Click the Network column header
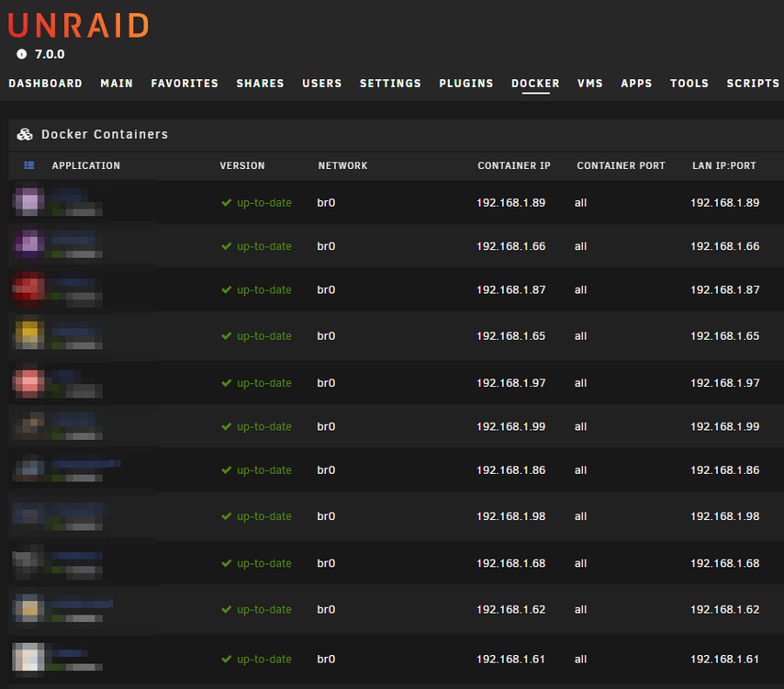The image size is (784, 689). 343,165
